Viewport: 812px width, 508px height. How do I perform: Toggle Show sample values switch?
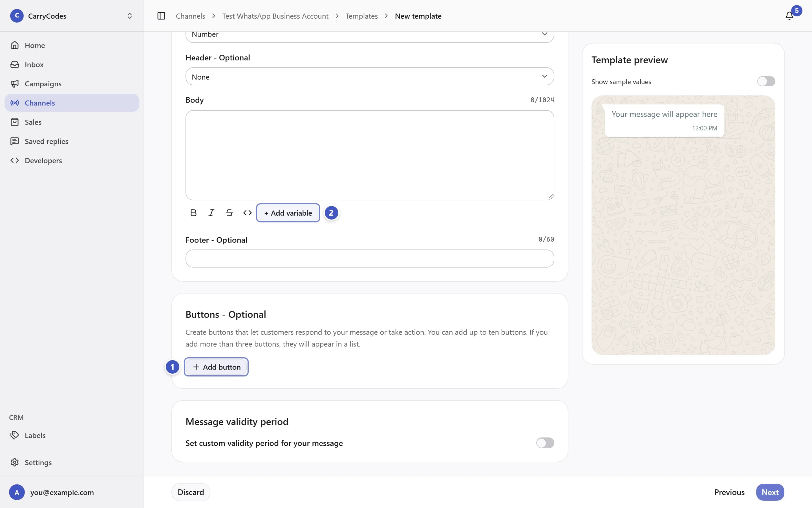tap(766, 81)
